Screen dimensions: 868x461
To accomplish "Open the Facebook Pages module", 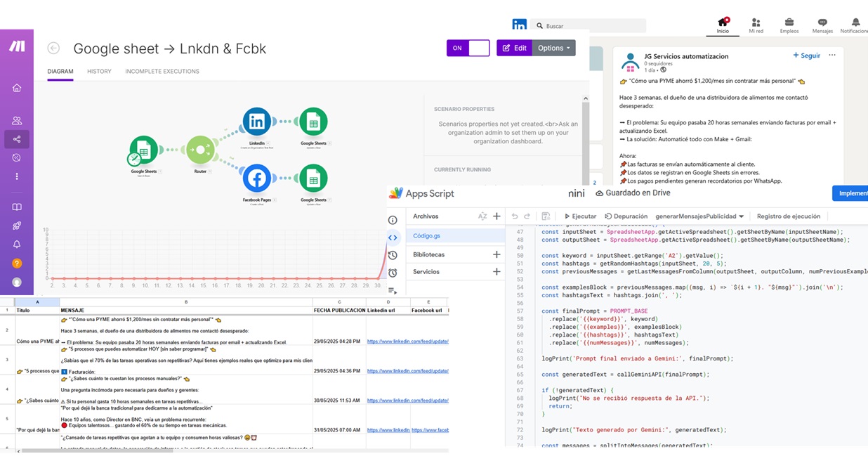I will pos(257,178).
